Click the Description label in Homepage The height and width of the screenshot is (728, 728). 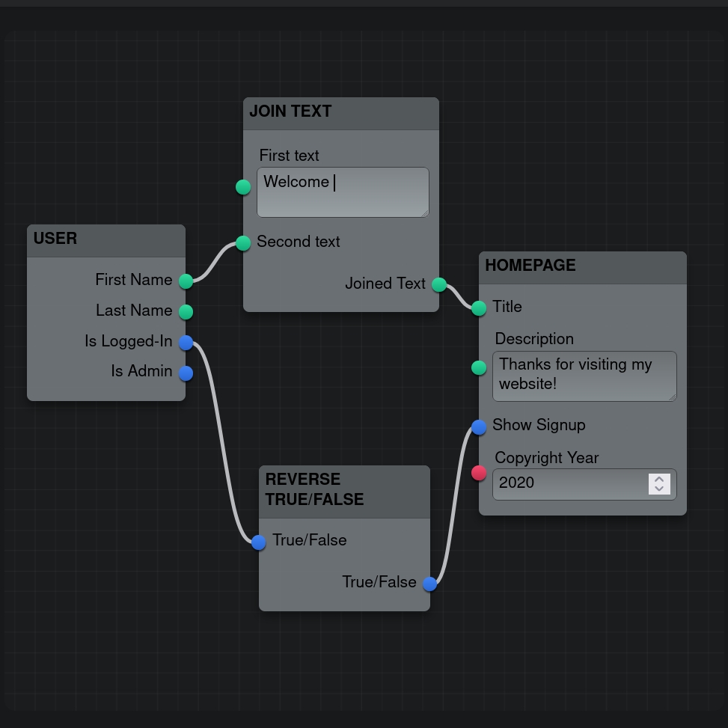click(534, 339)
